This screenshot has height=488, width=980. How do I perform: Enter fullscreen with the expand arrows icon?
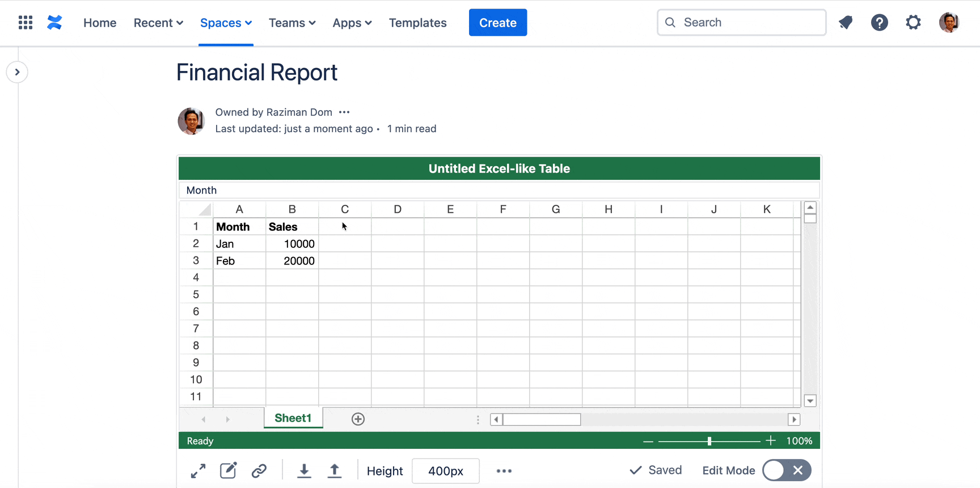coord(198,471)
